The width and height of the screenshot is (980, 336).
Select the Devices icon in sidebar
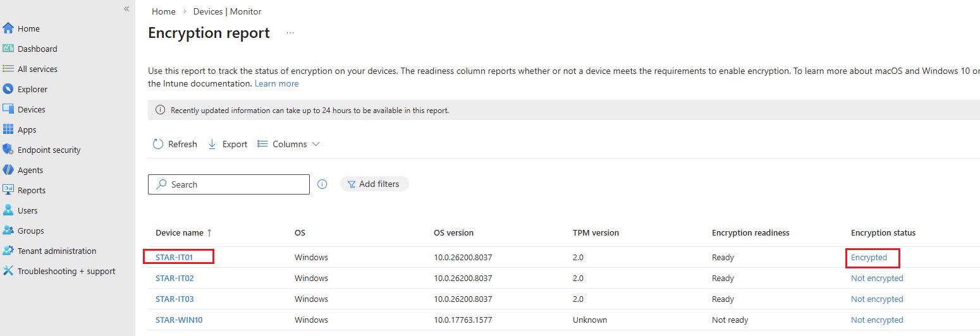[8, 109]
